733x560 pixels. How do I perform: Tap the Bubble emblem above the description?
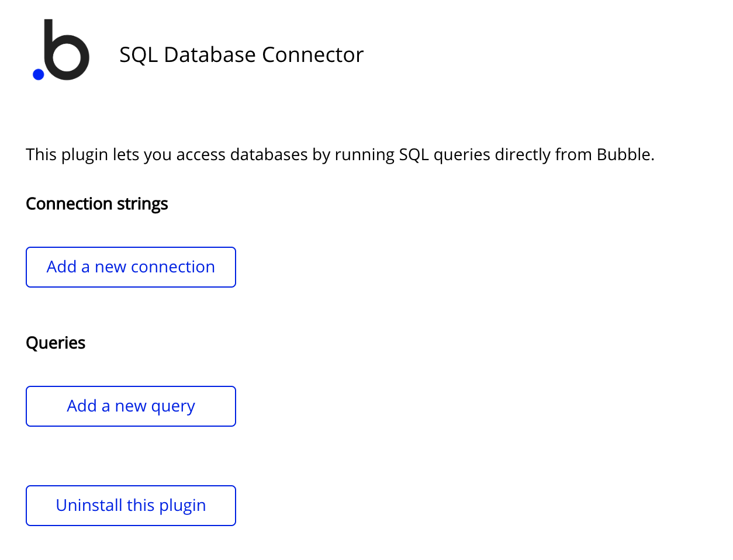tap(61, 50)
